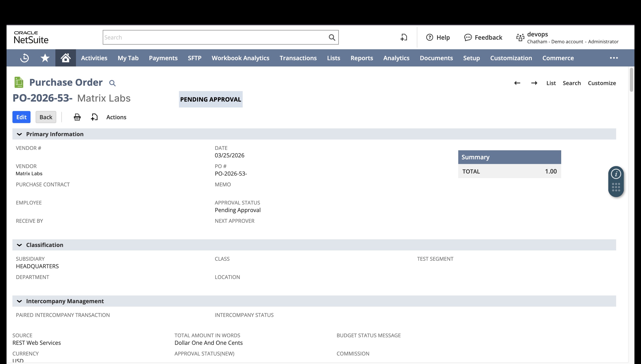Go to next record with right arrow
Screen dimensions: 641x364
534,83
